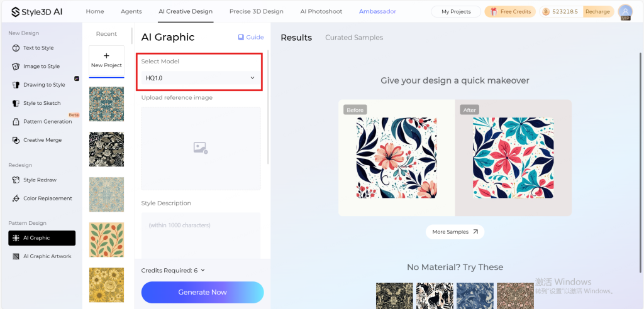This screenshot has height=309, width=644.
Task: Open the Text to Style tool
Action: (x=38, y=48)
